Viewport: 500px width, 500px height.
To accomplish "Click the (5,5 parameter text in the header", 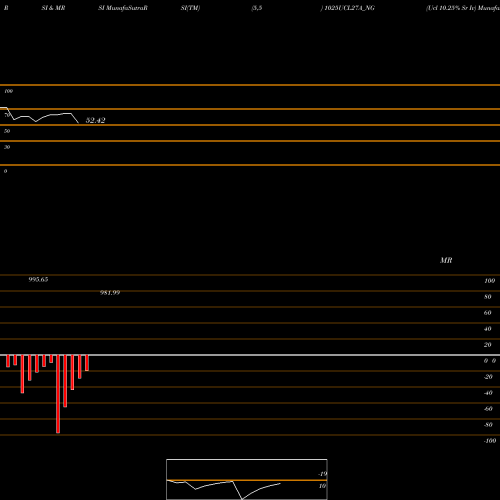I will point(257,8).
